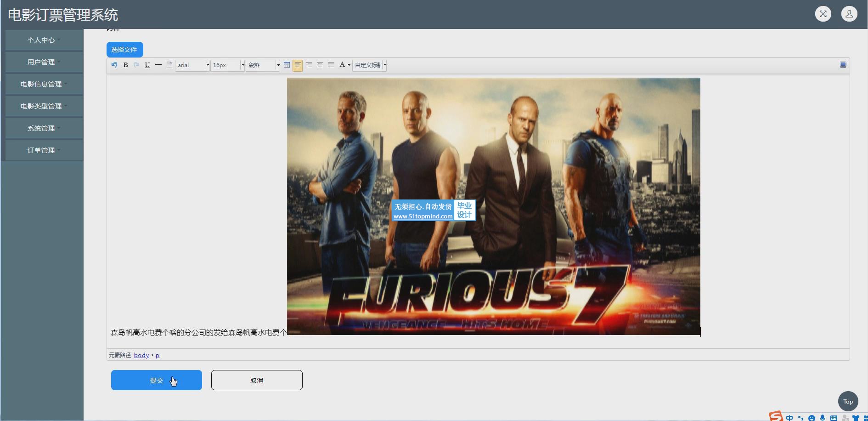Click the body element path link

141,355
